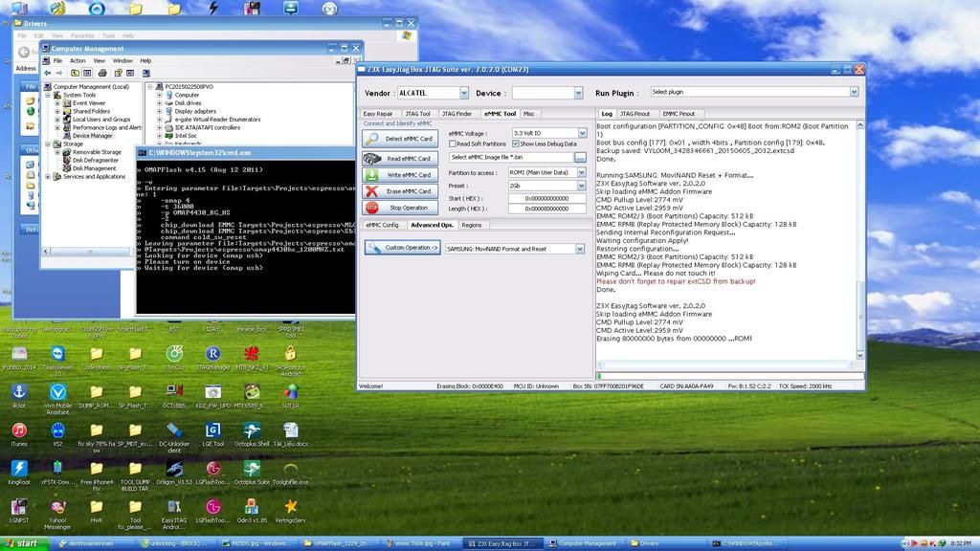Switch to the Easy Repair tab
The image size is (980, 551).
click(x=378, y=114)
